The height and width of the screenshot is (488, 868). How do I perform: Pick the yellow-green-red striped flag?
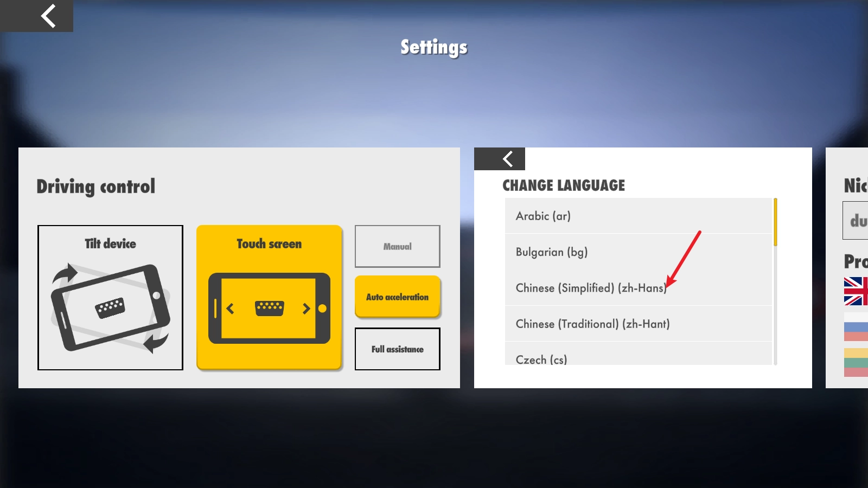pyautogui.click(x=856, y=362)
